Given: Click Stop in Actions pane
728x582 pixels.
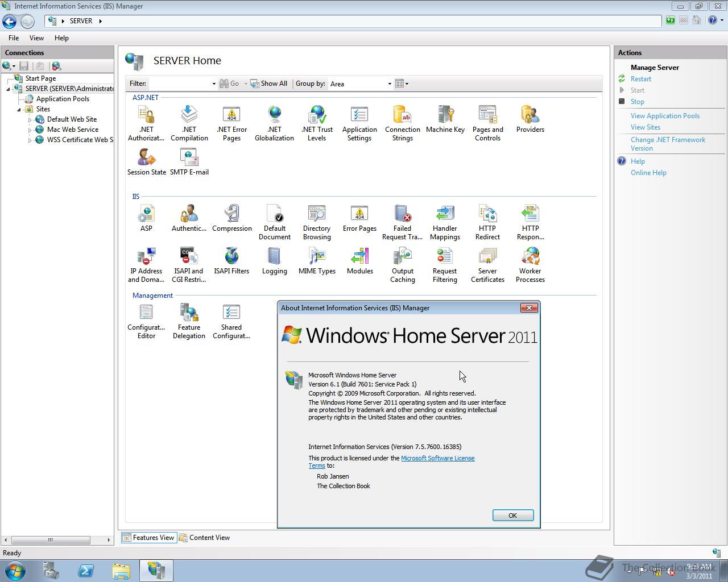Looking at the screenshot, I should (x=638, y=102).
